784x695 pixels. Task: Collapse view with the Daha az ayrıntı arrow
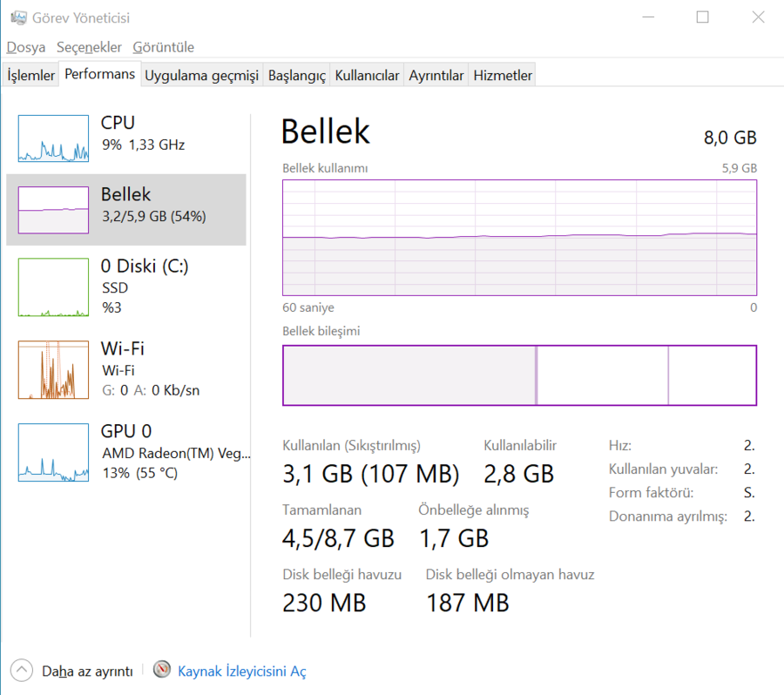tap(22, 671)
